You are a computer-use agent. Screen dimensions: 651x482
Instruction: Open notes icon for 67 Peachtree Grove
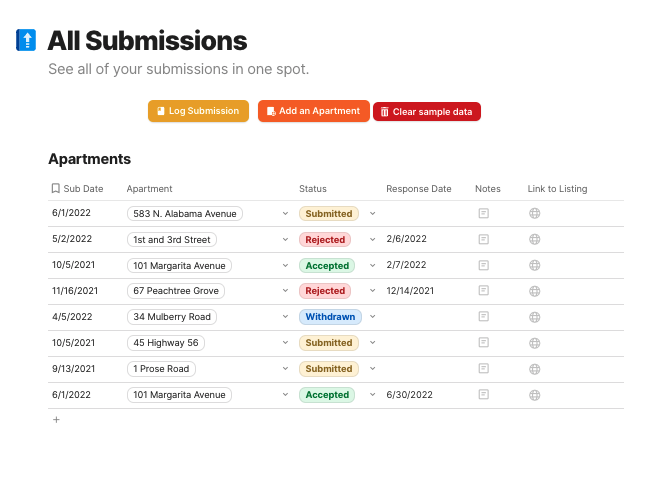click(x=484, y=291)
